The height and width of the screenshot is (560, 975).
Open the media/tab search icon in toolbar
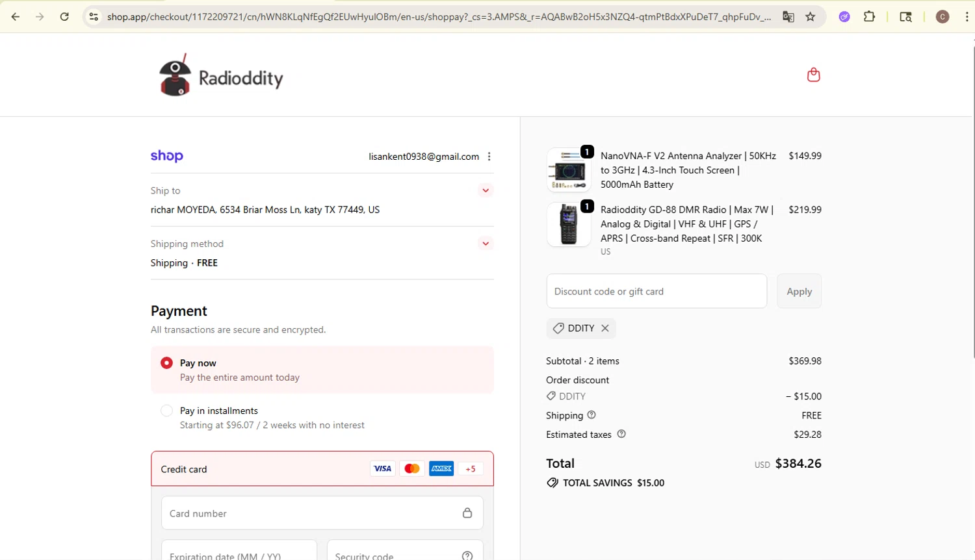[905, 17]
